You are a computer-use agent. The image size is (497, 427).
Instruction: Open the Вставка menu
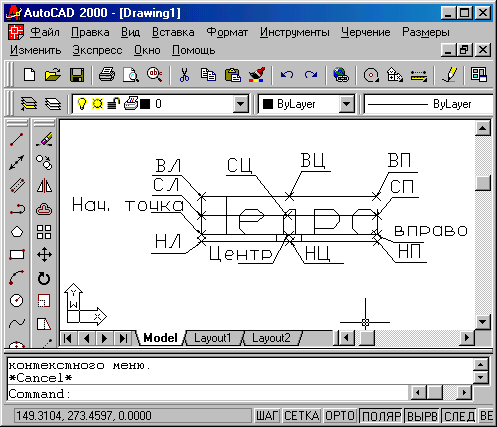173,32
